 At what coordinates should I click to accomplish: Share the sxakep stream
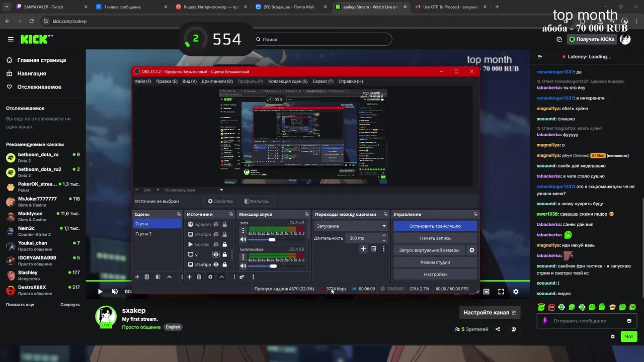[x=498, y=329]
